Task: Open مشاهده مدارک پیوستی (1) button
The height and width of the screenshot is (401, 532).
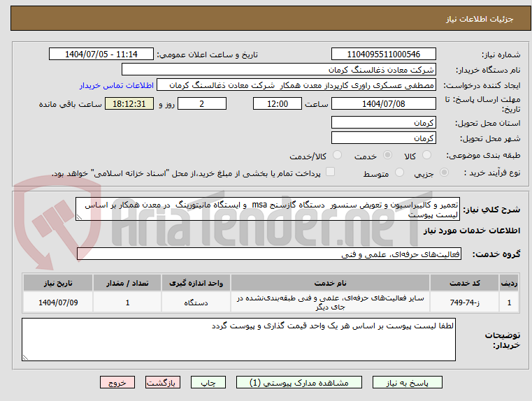Action: (299, 382)
